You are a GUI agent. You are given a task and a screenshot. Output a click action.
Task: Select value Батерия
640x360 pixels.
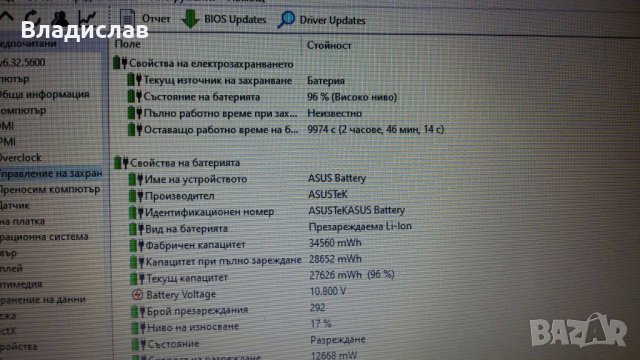(x=326, y=81)
